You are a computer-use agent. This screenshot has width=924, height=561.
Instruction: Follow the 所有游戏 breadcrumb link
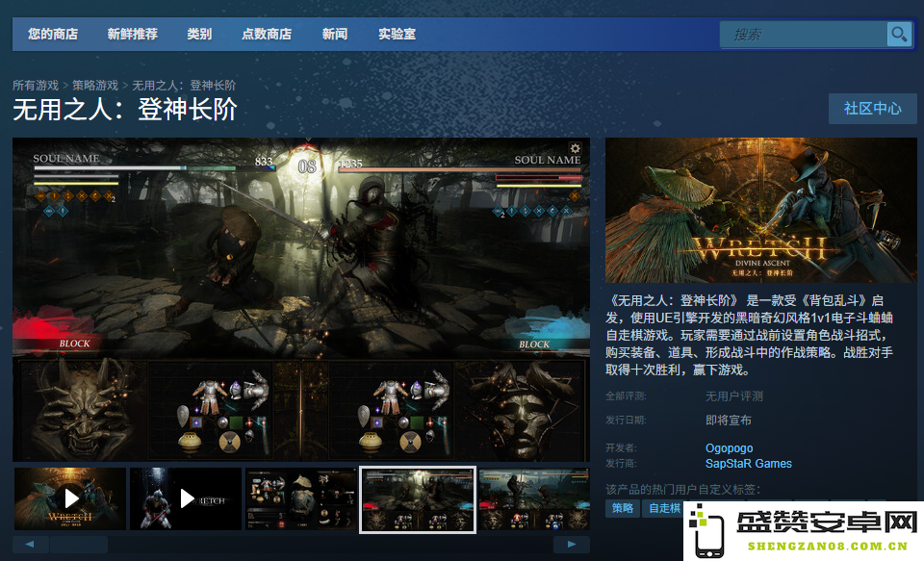pos(36,86)
